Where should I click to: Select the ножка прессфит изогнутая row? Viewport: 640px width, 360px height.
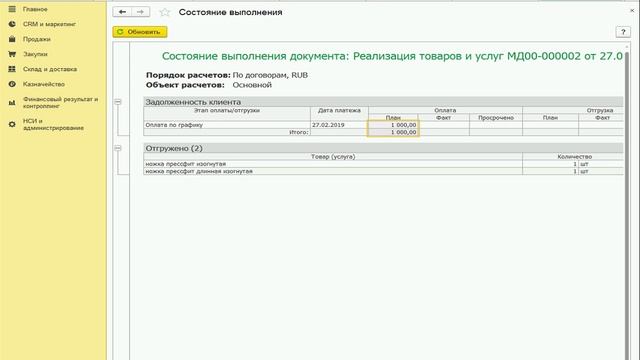coord(384,164)
